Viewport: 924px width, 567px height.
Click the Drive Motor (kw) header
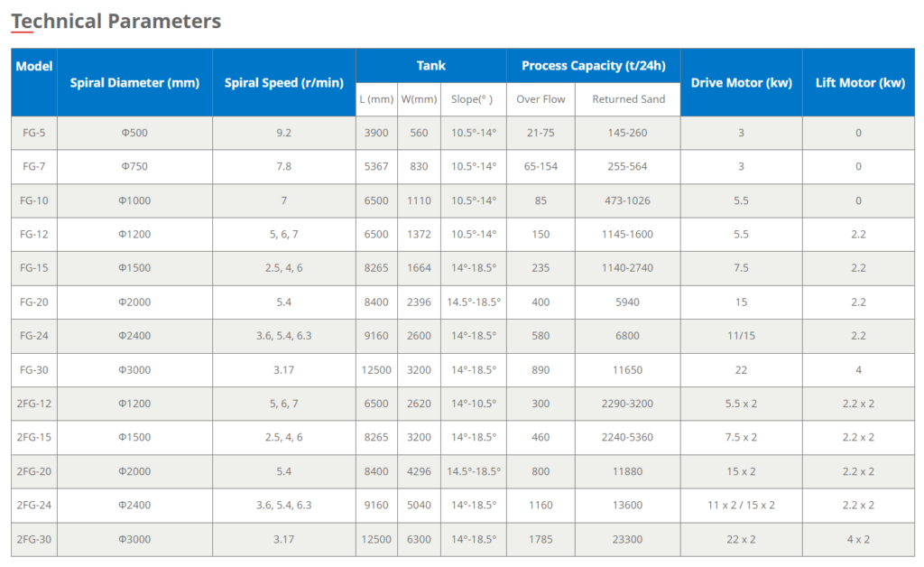point(742,82)
